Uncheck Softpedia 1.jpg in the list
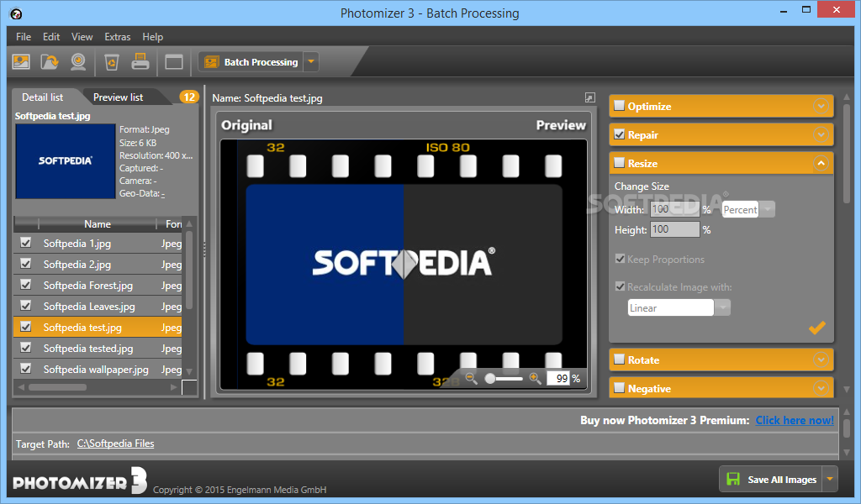 (x=26, y=243)
